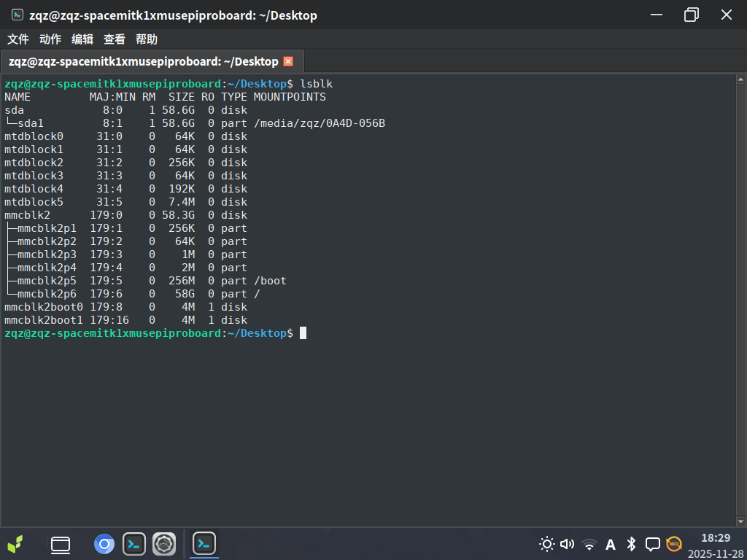This screenshot has height=560, width=747.
Task: Open brightness control in system tray
Action: (546, 544)
